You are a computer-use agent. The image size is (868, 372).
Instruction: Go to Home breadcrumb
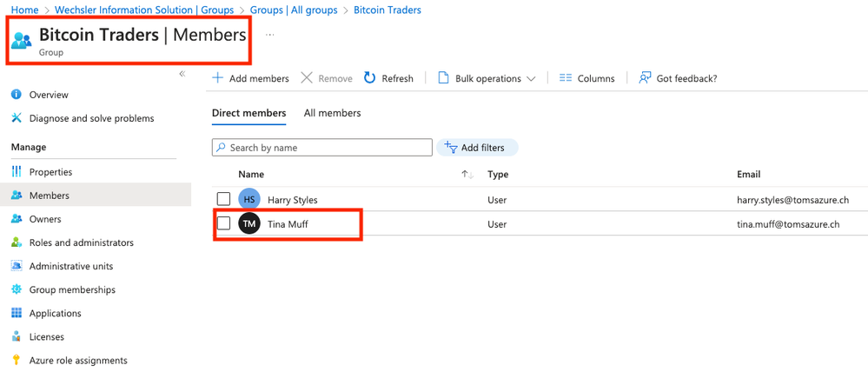(25, 10)
